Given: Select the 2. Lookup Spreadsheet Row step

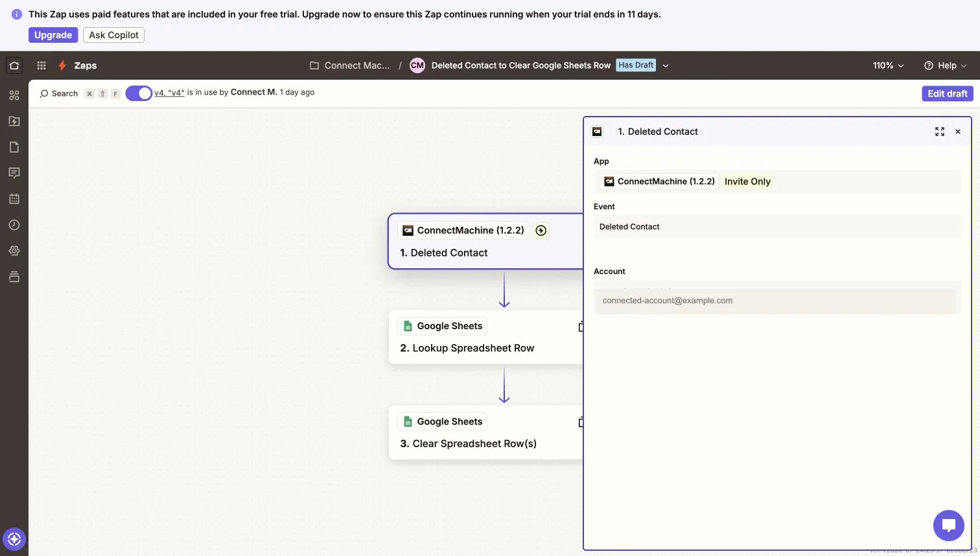Looking at the screenshot, I should [x=485, y=337].
